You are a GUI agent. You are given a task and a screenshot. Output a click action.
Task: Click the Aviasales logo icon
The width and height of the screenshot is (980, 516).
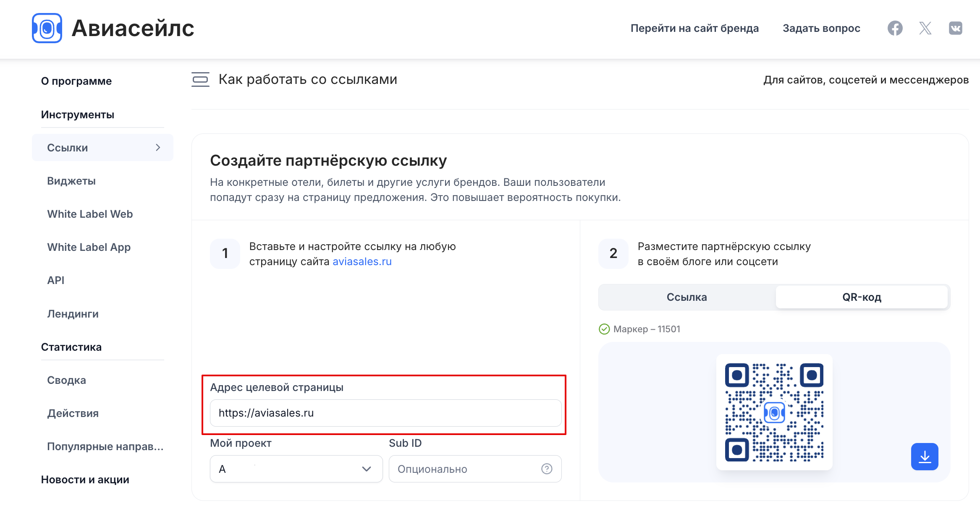47,28
